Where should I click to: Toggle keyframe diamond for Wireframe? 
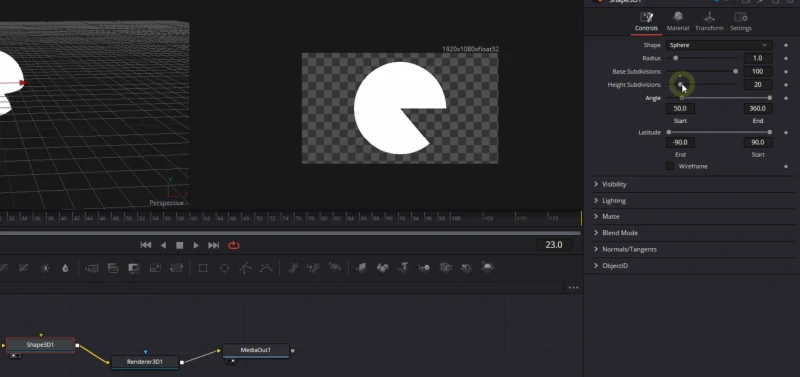point(786,166)
